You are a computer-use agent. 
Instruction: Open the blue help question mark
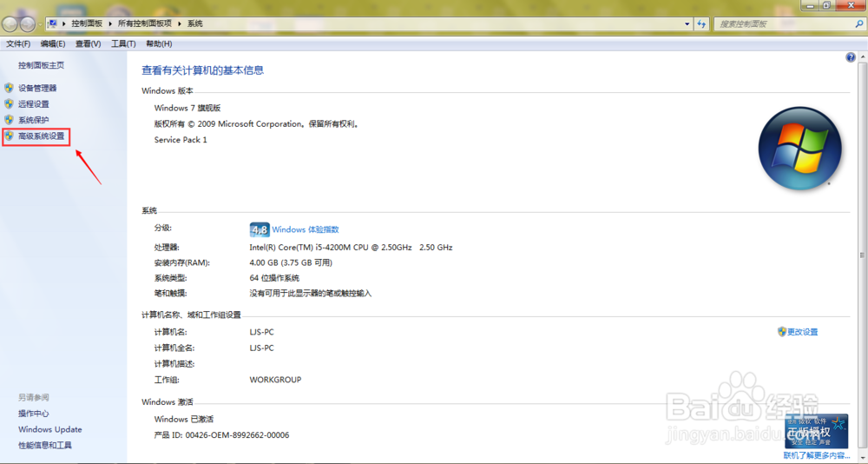[851, 57]
